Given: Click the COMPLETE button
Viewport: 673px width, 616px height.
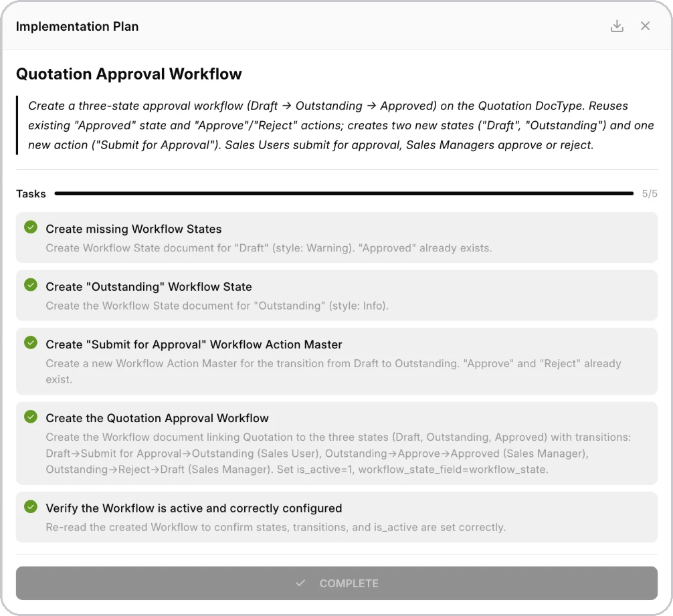Looking at the screenshot, I should pyautogui.click(x=336, y=583).
